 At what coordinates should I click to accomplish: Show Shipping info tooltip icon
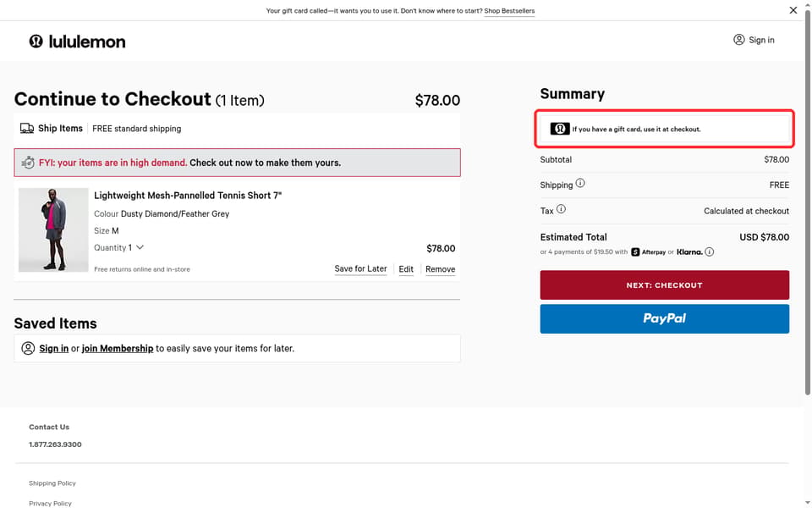(580, 183)
